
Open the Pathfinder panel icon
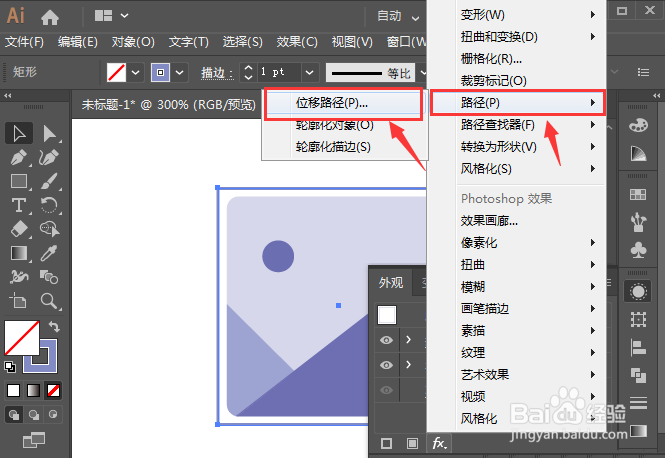[x=638, y=375]
